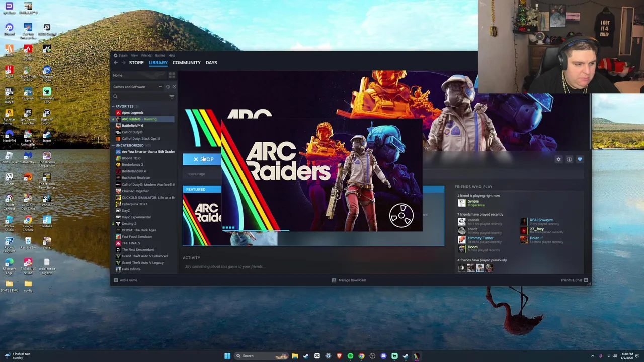
Task: Switch to collections grid view icon
Action: [x=172, y=75]
